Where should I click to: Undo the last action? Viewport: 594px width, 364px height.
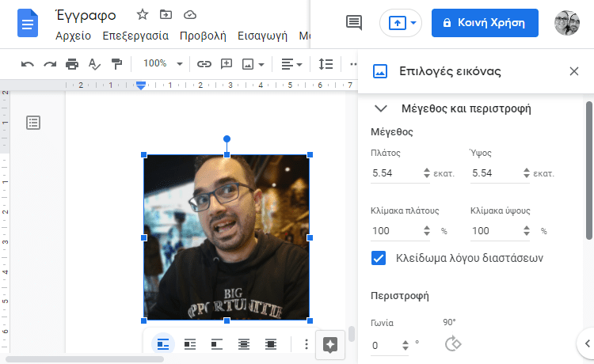pyautogui.click(x=27, y=64)
